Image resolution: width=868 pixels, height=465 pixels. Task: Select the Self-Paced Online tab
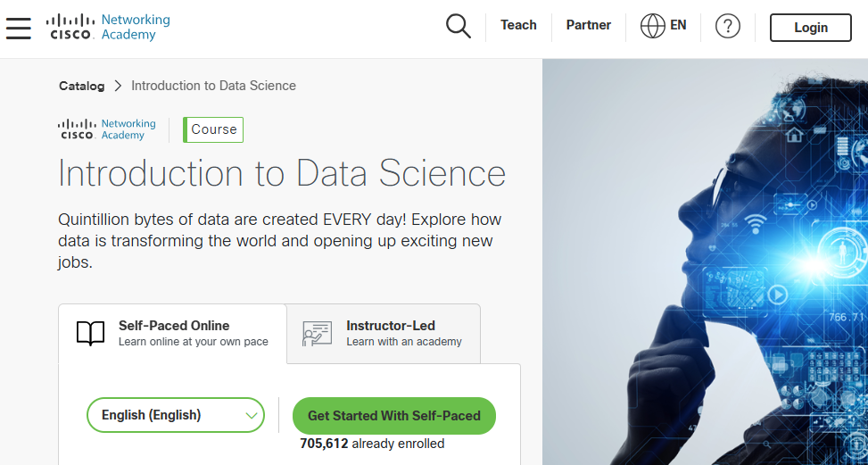173,333
